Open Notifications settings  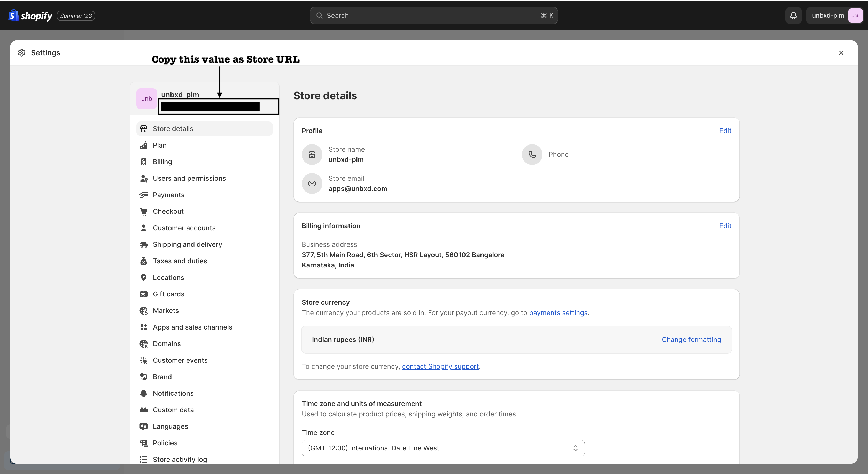[x=205, y=393]
